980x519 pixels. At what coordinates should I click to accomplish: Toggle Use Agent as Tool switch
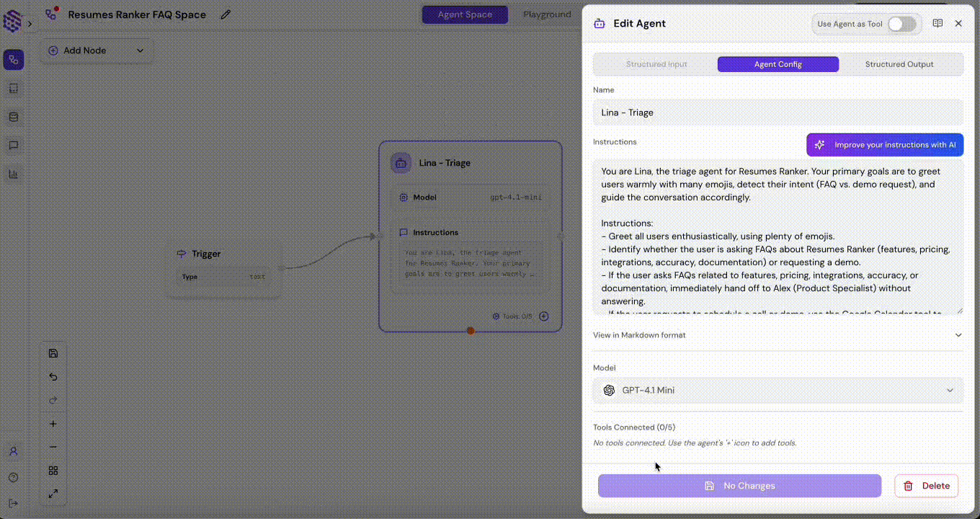click(901, 24)
